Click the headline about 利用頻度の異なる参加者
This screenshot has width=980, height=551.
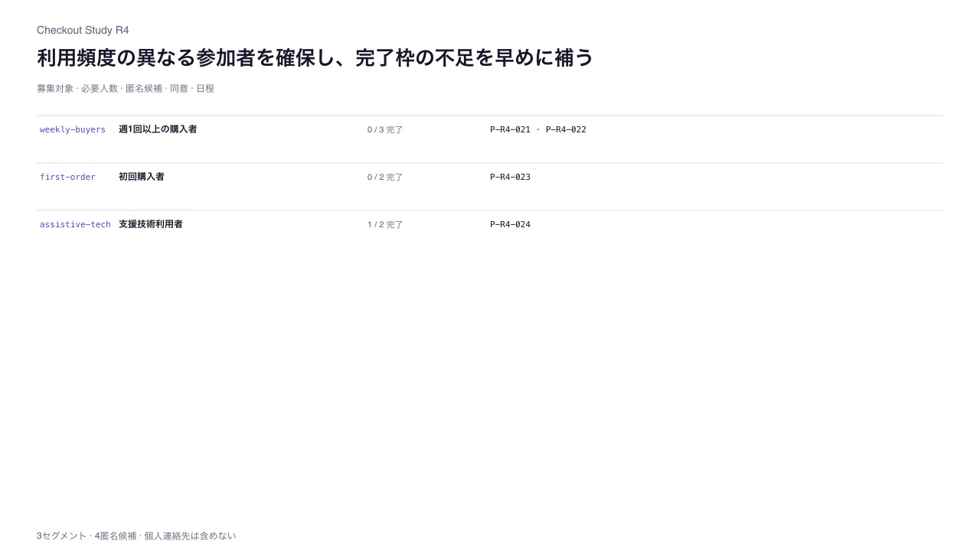point(315,58)
